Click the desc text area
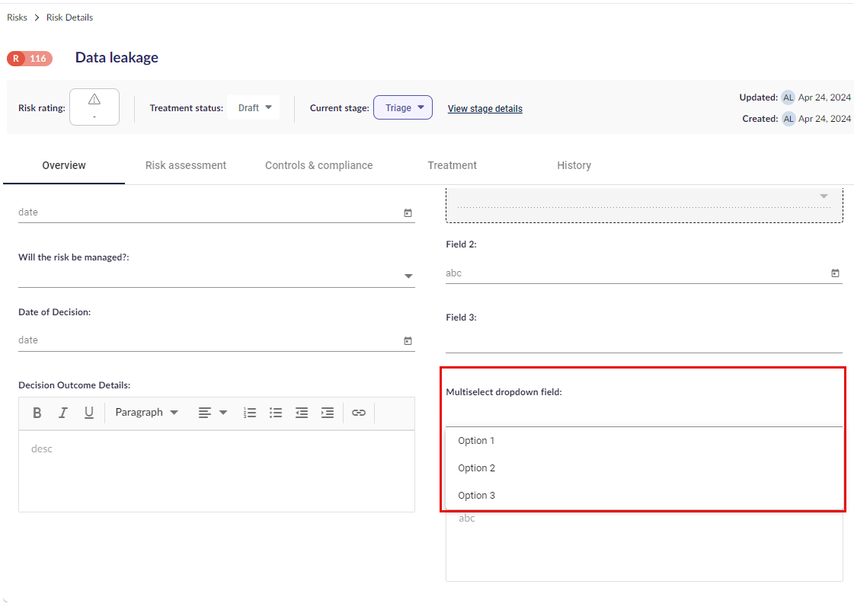 tap(217, 471)
